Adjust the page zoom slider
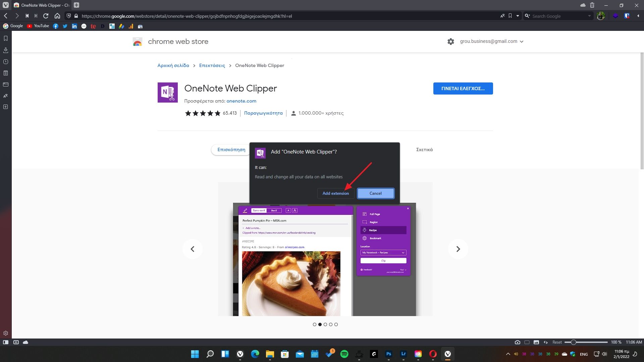 click(574, 342)
